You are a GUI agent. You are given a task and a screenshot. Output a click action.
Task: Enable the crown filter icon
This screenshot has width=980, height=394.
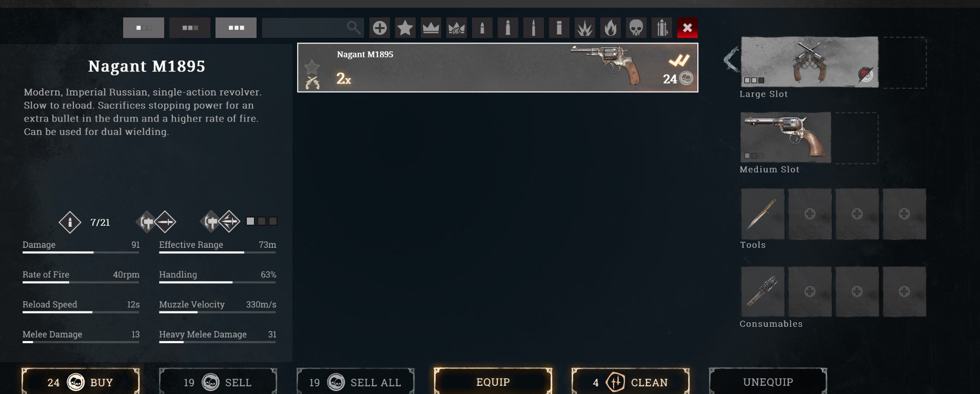coord(431,28)
